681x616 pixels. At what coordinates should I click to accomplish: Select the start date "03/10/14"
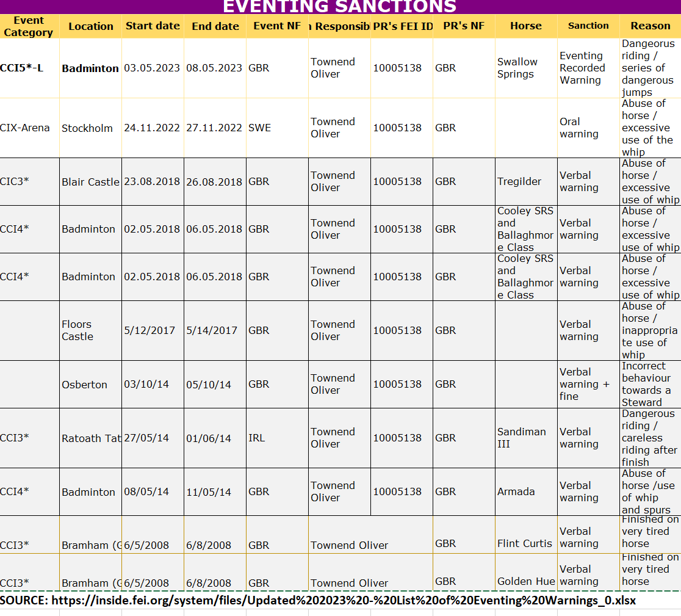pyautogui.click(x=153, y=385)
